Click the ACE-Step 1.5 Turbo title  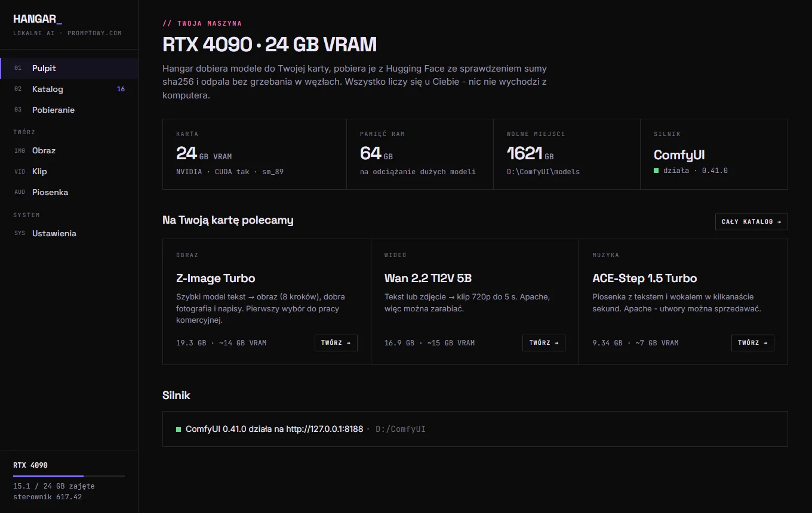pyautogui.click(x=644, y=278)
